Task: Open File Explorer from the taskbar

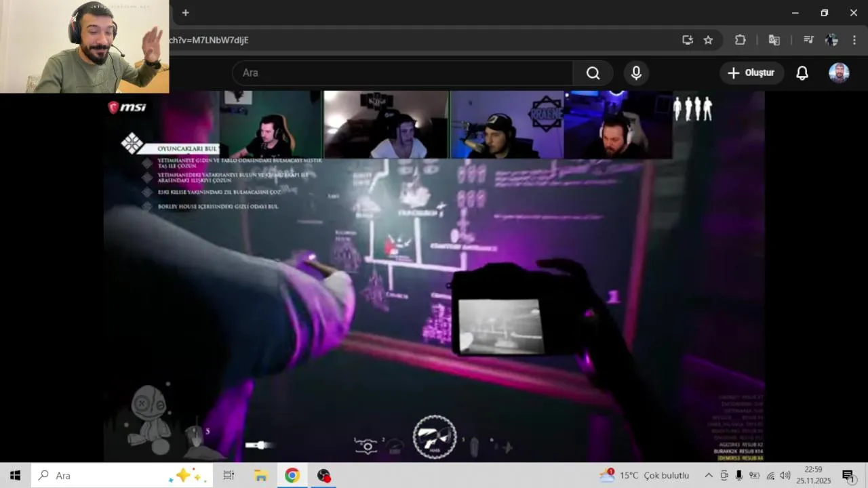Action: pos(260,476)
